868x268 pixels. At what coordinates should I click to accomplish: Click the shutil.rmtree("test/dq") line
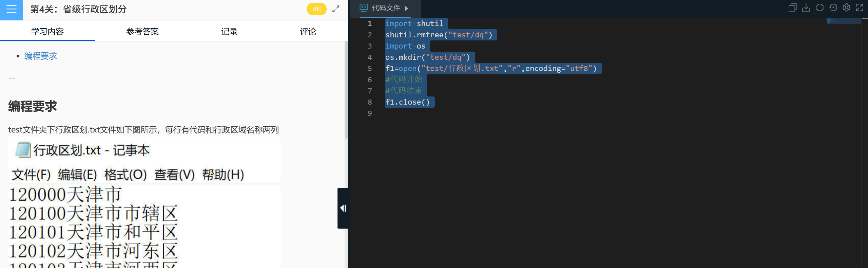[x=439, y=35]
